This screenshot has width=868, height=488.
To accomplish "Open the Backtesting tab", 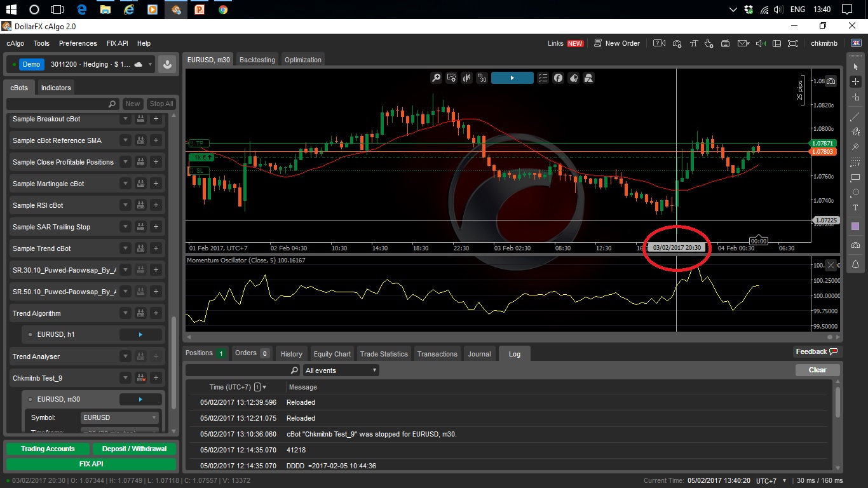I will (257, 60).
